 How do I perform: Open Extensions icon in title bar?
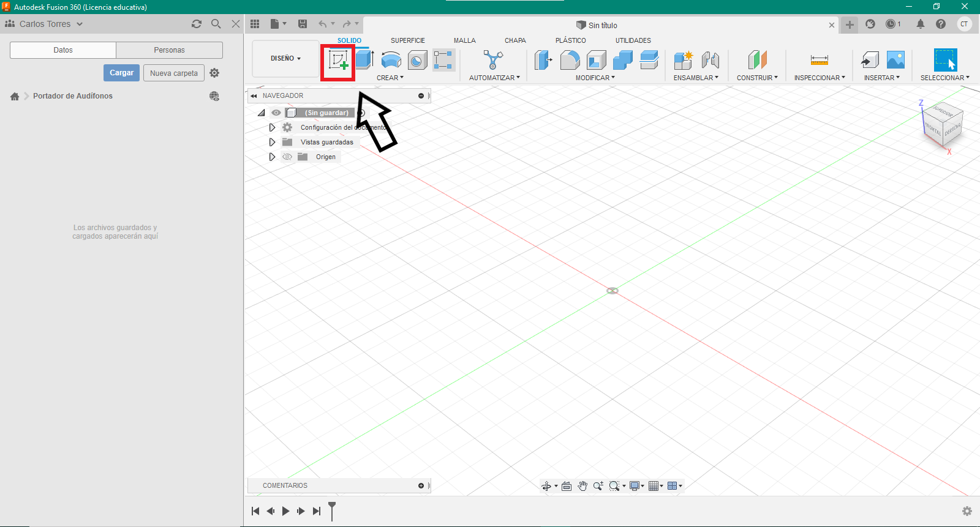(870, 24)
